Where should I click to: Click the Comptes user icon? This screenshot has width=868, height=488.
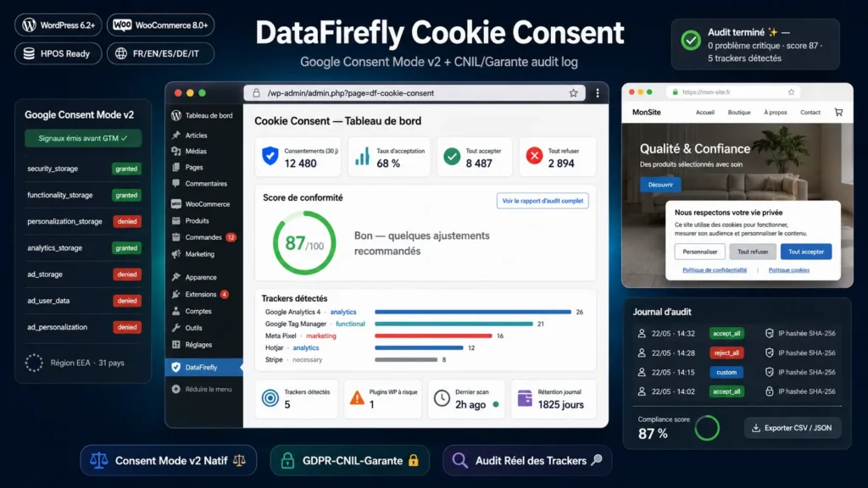coord(176,311)
